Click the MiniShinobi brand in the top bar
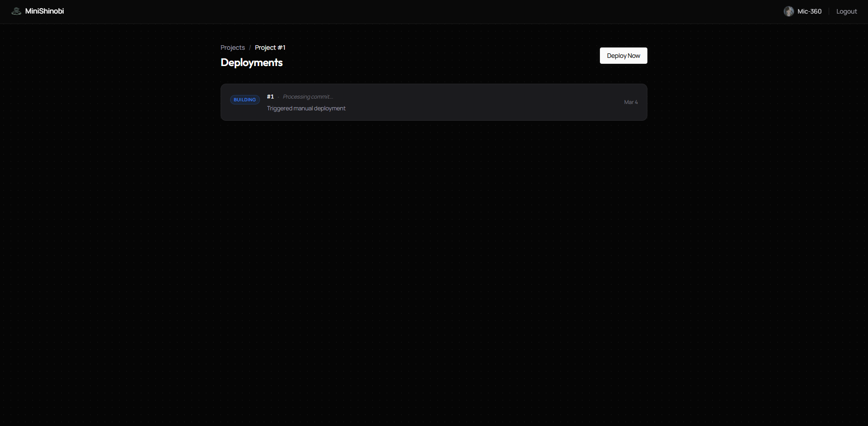 tap(45, 11)
